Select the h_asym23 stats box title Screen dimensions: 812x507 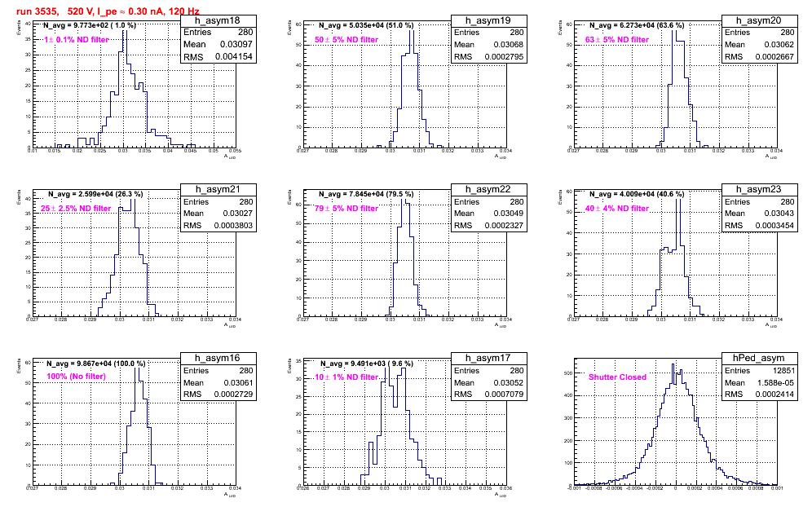tap(759, 190)
